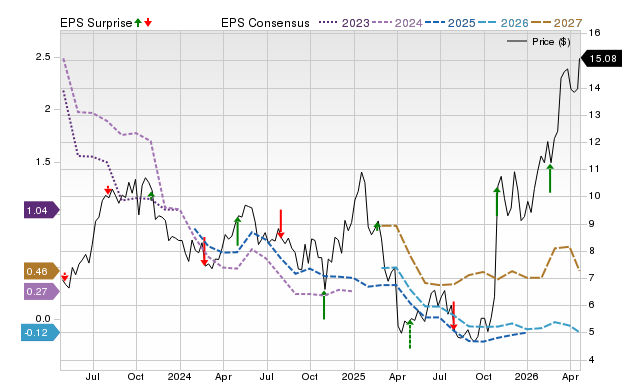Click the purple 1.04 EPS value badge
640x382 pixels.
click(x=42, y=211)
